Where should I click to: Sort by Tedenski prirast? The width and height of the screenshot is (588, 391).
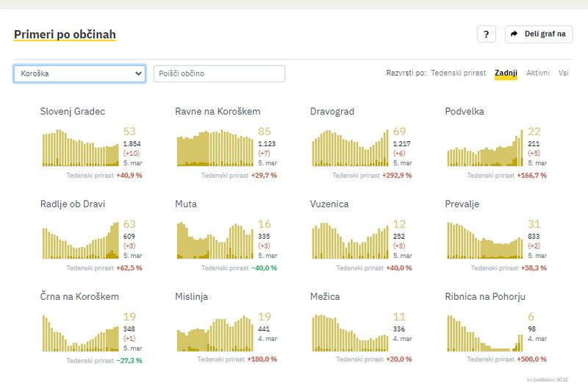(458, 73)
